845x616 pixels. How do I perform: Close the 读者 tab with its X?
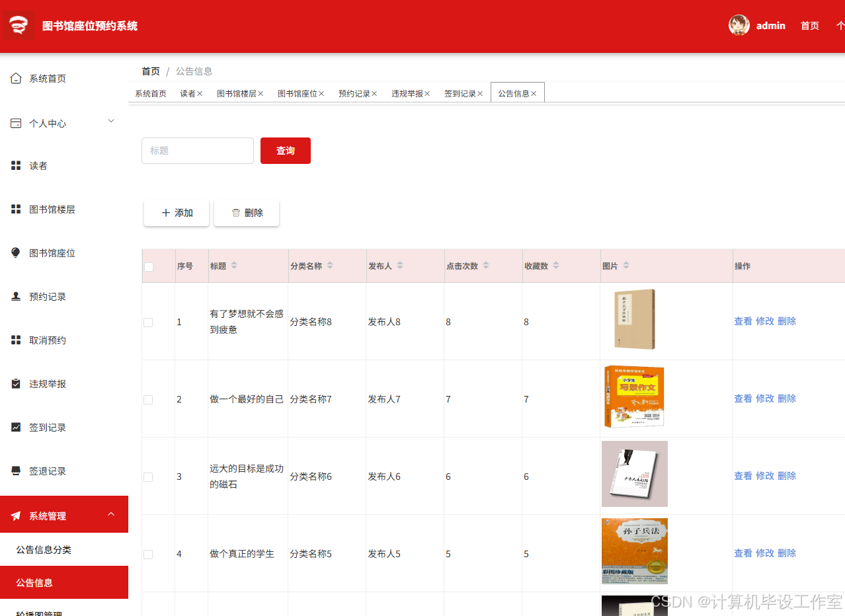[200, 94]
